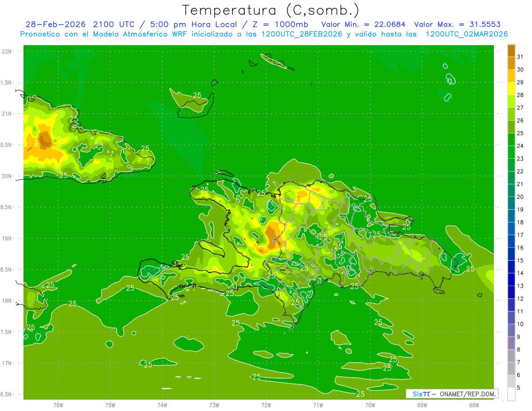Screen dimensions: 532x411
Task: Click the '1200UTC_02MAR2026' valid-until time
Action: point(467,34)
